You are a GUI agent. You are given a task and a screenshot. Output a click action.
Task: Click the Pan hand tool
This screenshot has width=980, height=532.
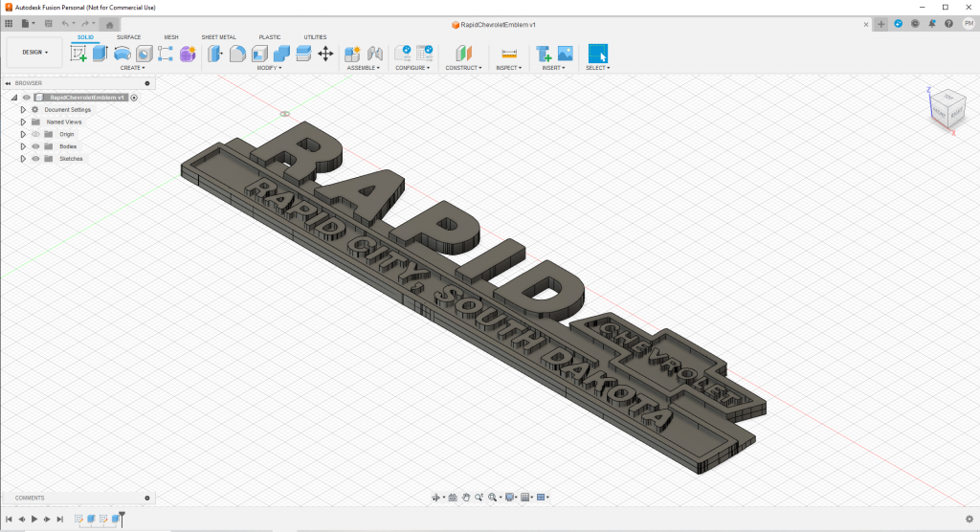(466, 498)
